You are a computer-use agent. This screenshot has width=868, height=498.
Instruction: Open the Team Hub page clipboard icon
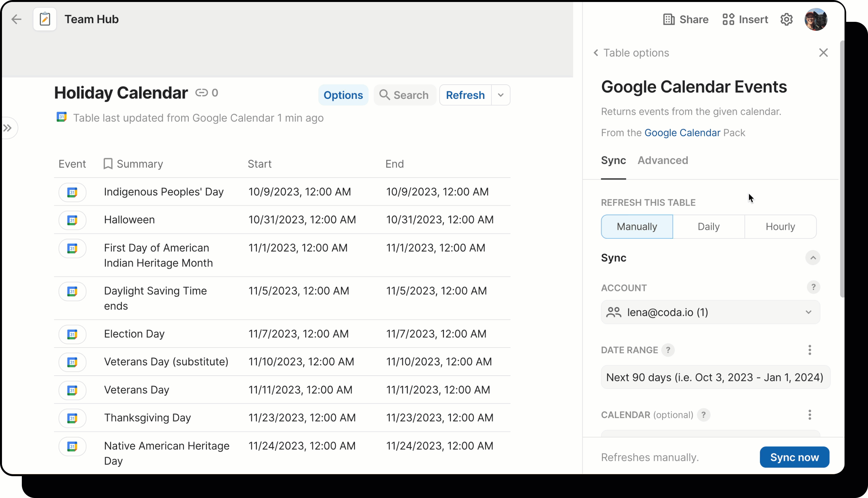pos(45,19)
